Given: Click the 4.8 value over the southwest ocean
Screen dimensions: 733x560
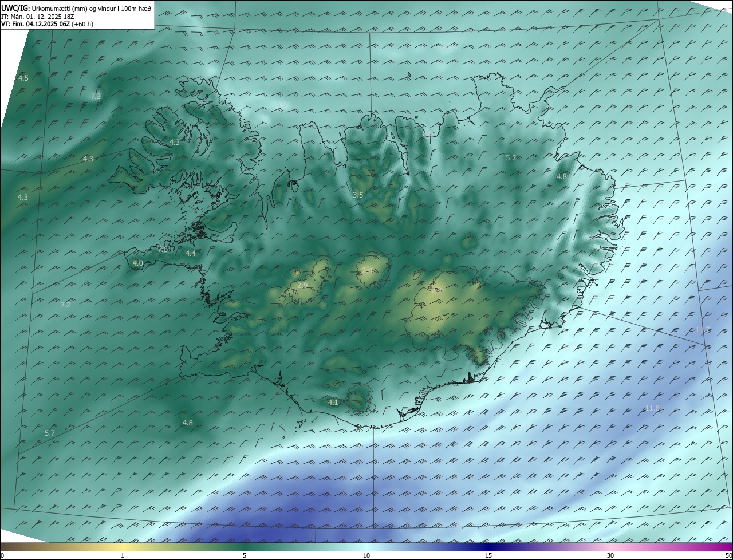Looking at the screenshot, I should pyautogui.click(x=188, y=423).
